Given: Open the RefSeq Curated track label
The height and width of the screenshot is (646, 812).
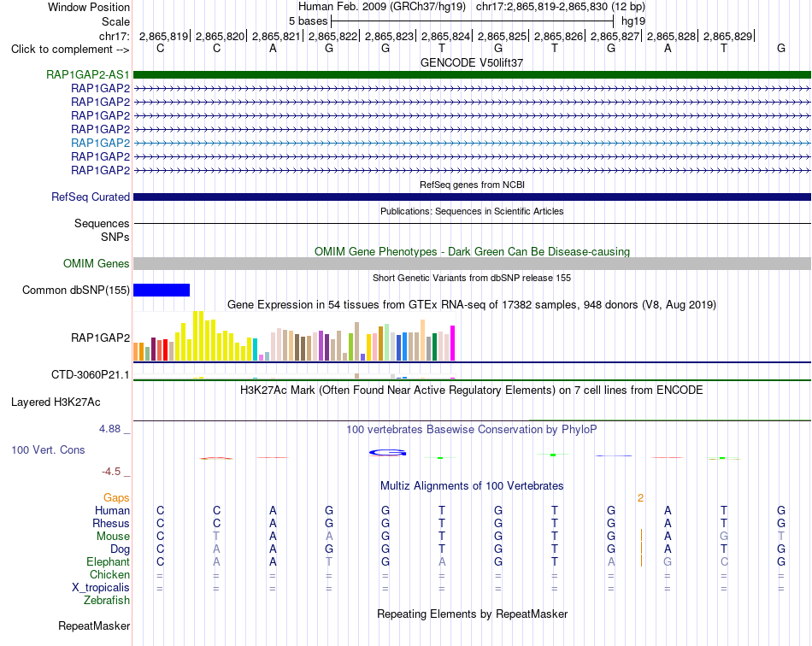Looking at the screenshot, I should point(91,197).
